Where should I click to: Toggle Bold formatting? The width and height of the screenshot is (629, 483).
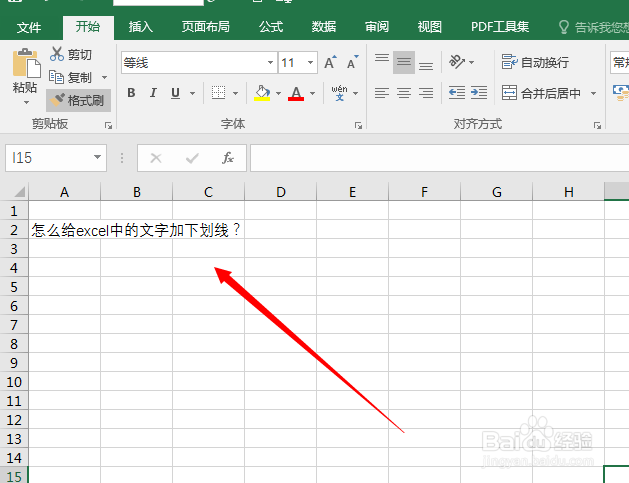click(131, 93)
